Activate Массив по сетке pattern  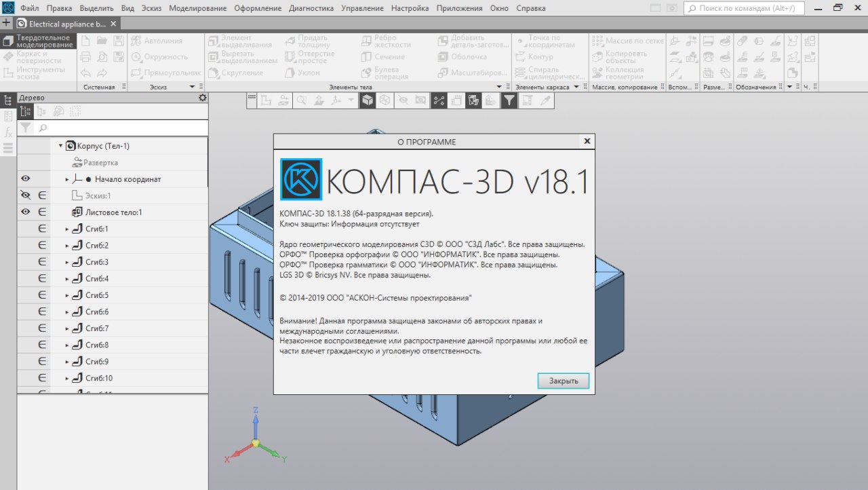click(x=628, y=41)
